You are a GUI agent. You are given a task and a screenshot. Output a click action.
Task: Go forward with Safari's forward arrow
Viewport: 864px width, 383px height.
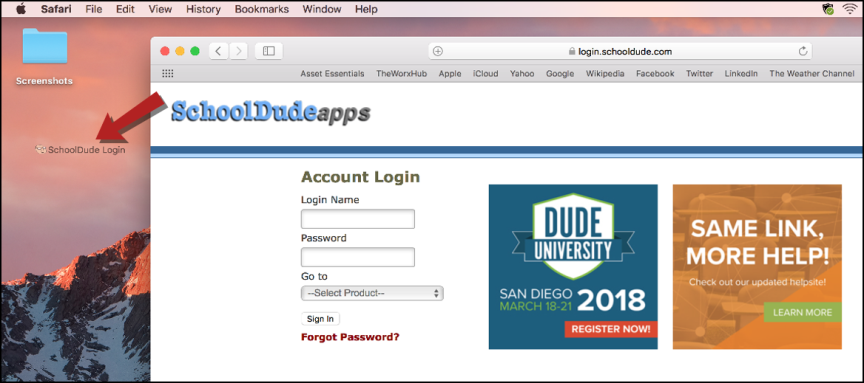[x=238, y=51]
